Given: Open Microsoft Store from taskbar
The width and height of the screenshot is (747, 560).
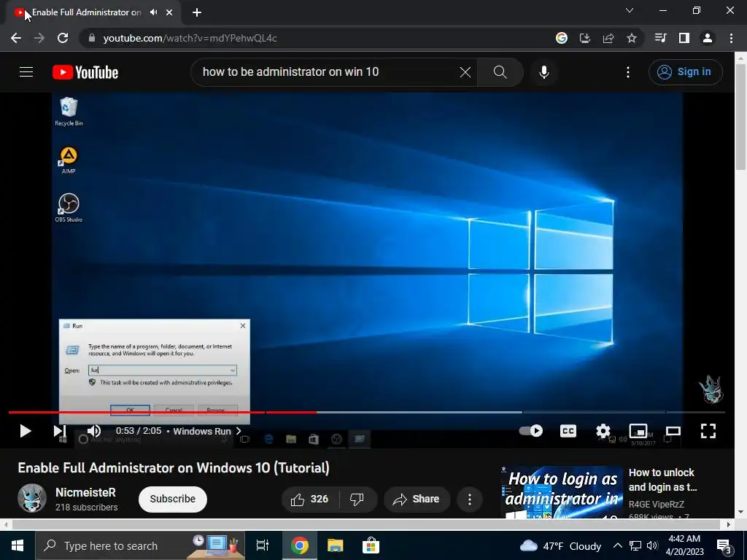Looking at the screenshot, I should [x=371, y=545].
